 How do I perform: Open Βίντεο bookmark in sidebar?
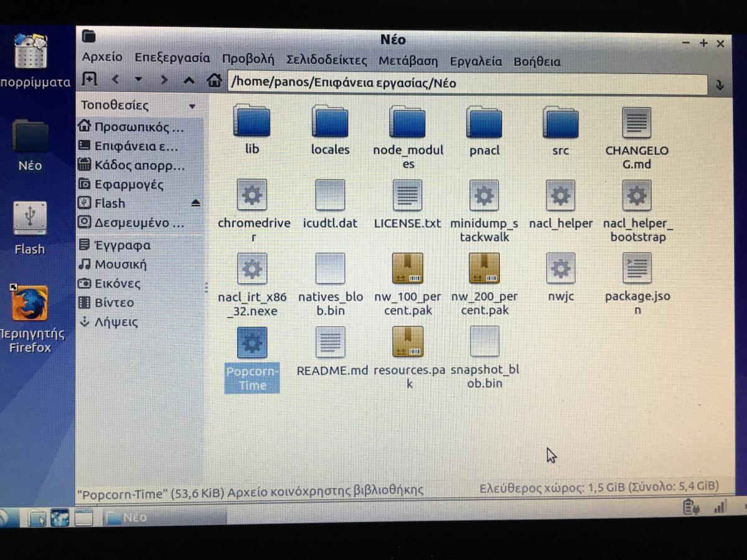(x=139, y=302)
